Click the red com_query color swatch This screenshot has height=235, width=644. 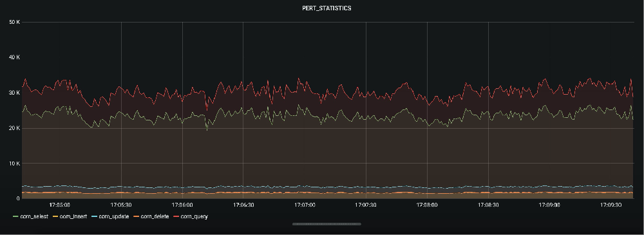(x=176, y=216)
